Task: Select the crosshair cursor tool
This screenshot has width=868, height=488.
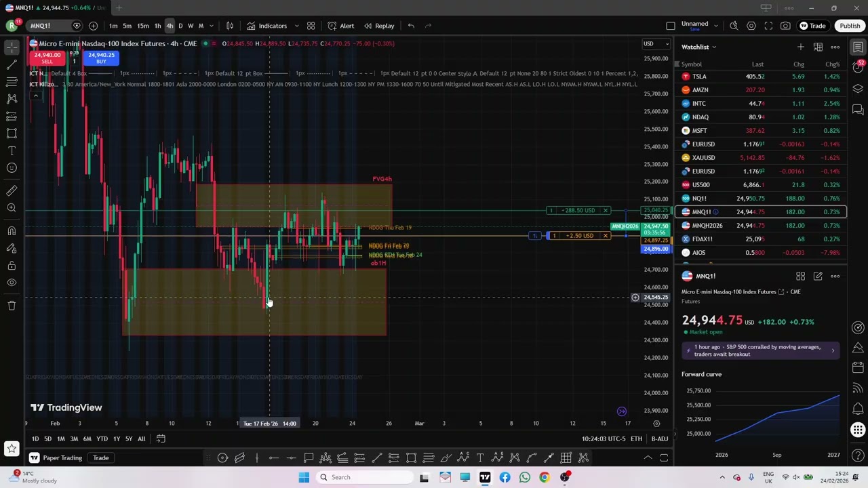Action: point(12,47)
